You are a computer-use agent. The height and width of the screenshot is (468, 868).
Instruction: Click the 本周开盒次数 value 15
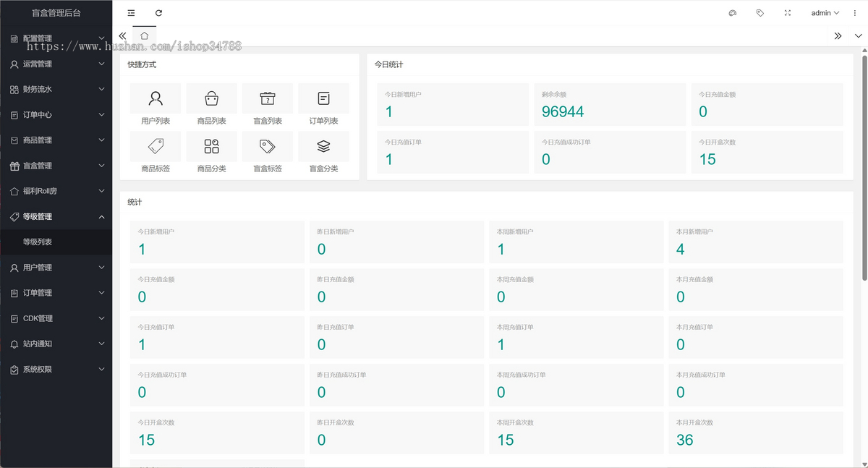tap(506, 440)
